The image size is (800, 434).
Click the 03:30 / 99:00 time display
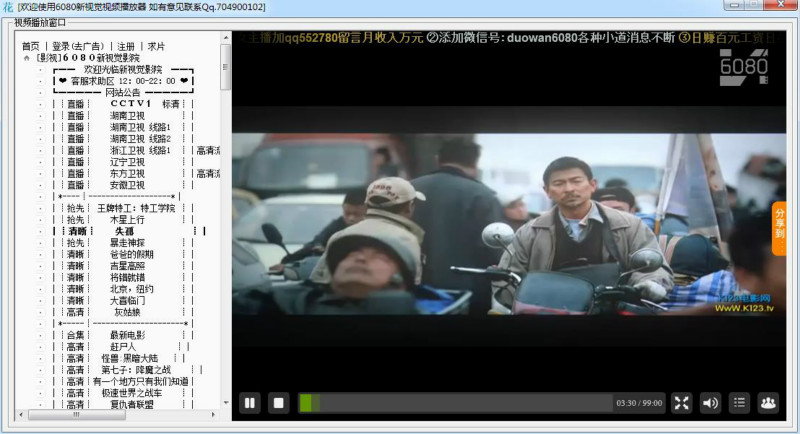pyautogui.click(x=639, y=403)
